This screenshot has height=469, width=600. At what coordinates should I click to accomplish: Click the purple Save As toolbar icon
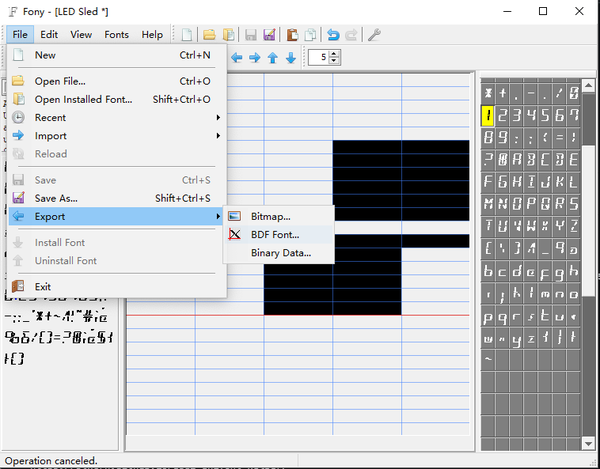click(x=269, y=34)
